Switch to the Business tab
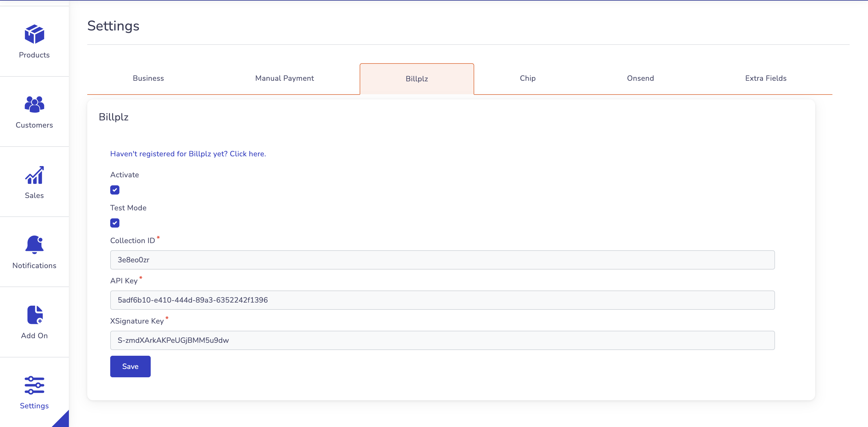The width and height of the screenshot is (868, 427). click(x=148, y=78)
